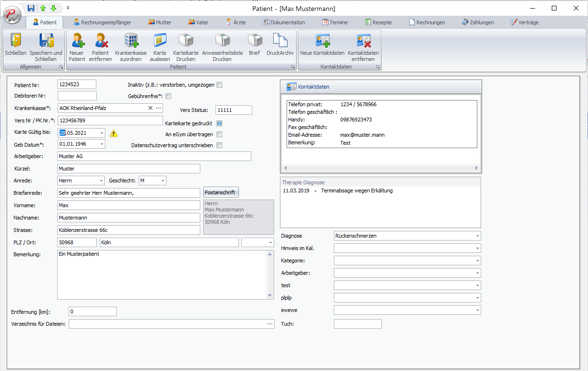Image resolution: width=588 pixels, height=371 pixels.
Task: Add Neue Kontaktdaten for the patient
Action: 322,46
